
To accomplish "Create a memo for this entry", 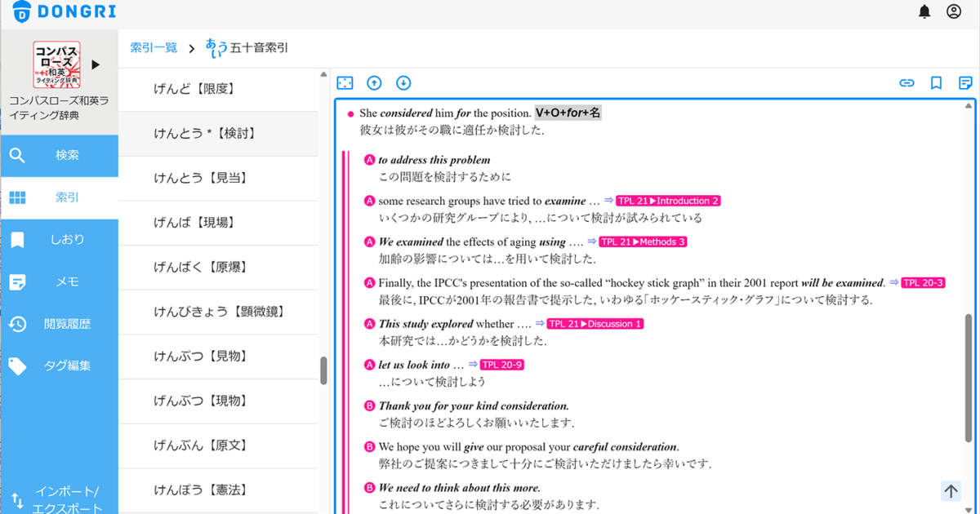I will 965,82.
